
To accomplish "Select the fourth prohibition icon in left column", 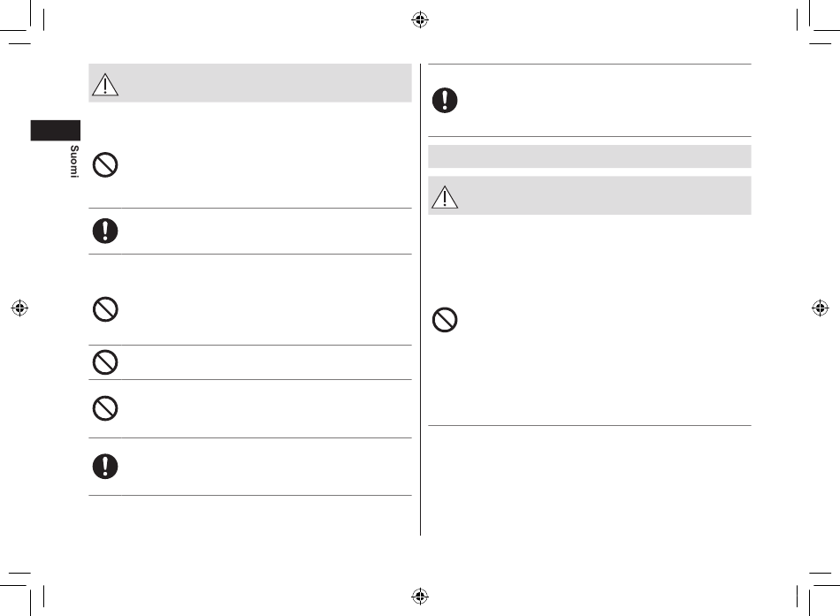I will pyautogui.click(x=105, y=408).
